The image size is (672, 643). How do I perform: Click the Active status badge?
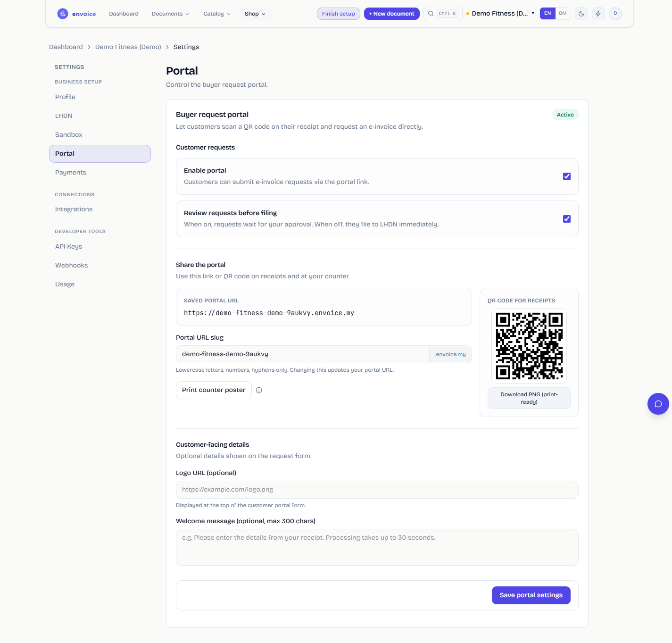(565, 115)
